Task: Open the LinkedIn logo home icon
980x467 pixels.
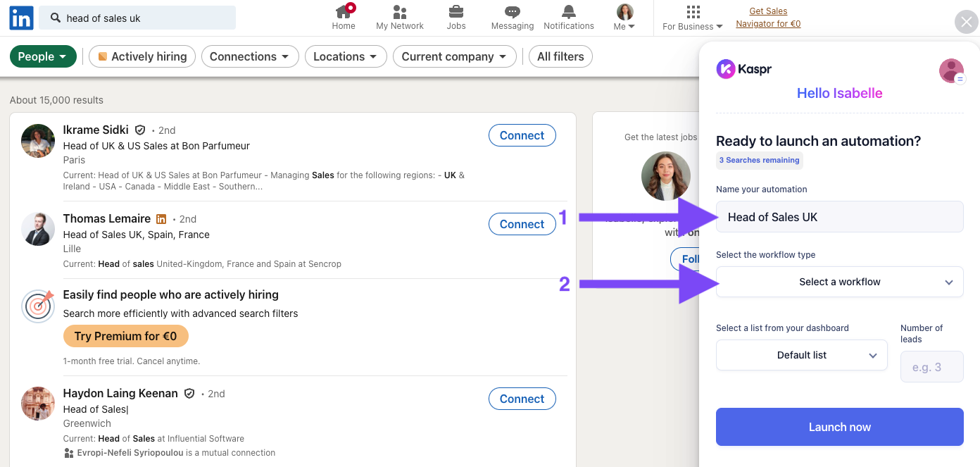Action: 21,18
